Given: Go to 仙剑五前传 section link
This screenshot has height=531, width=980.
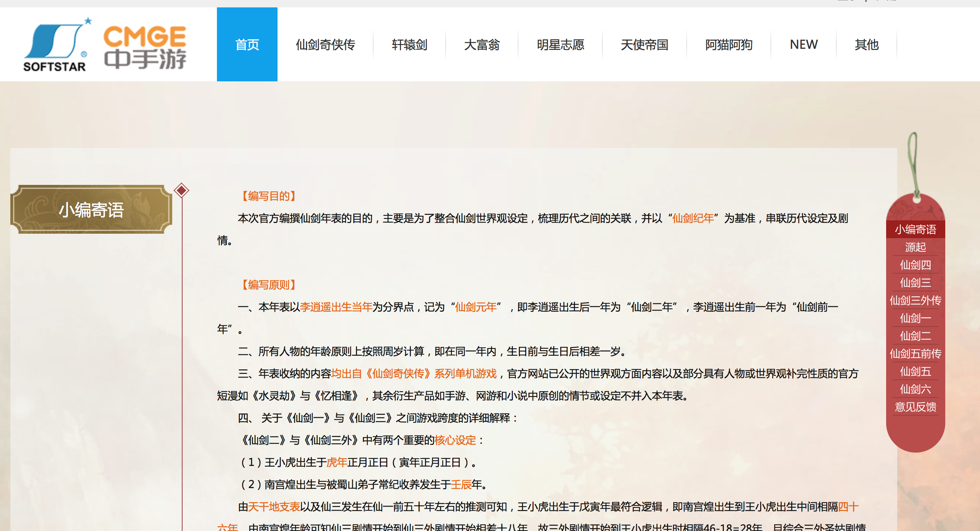Looking at the screenshot, I should click(x=915, y=354).
